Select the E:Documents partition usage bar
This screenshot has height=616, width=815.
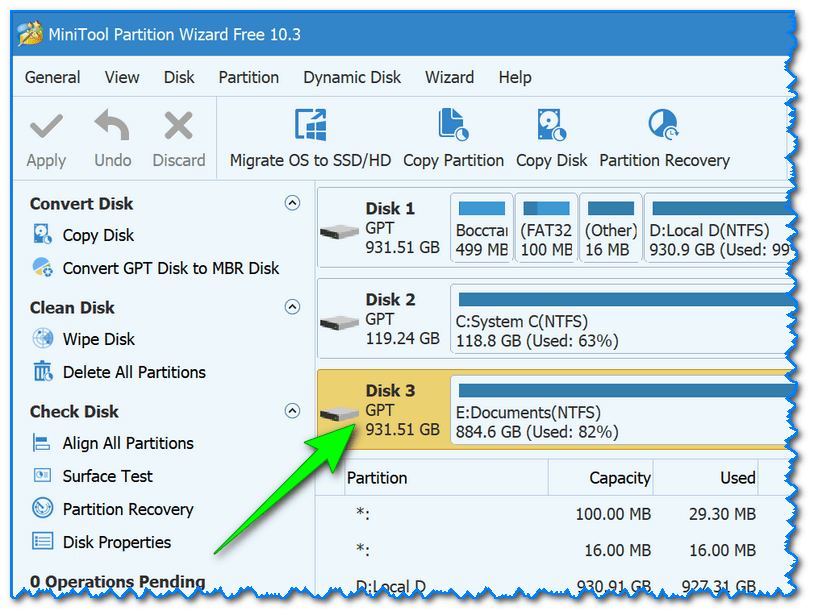(x=620, y=390)
